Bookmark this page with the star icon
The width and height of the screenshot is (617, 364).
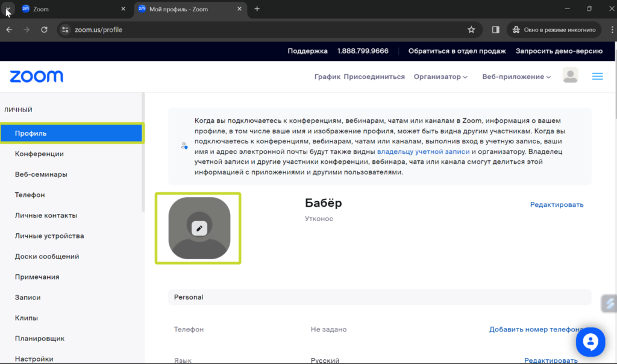click(x=471, y=30)
